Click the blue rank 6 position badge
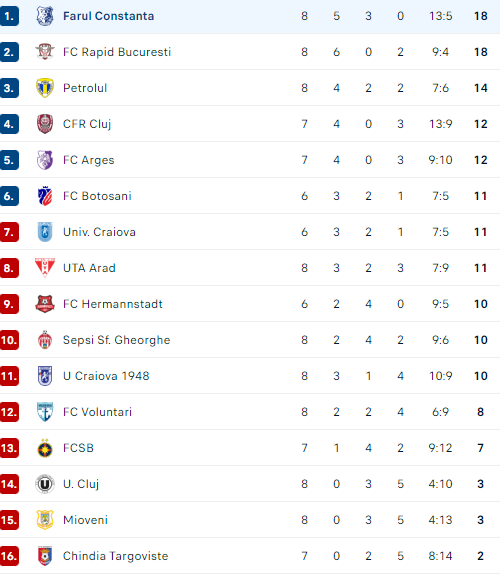Image resolution: width=500 pixels, height=583 pixels. click(x=9, y=196)
